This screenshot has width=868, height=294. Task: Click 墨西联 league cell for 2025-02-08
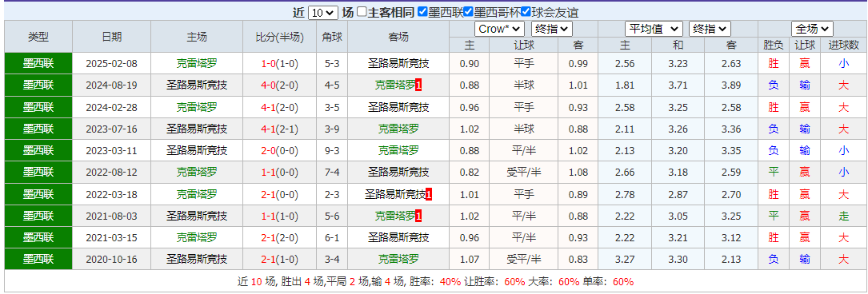[38, 64]
